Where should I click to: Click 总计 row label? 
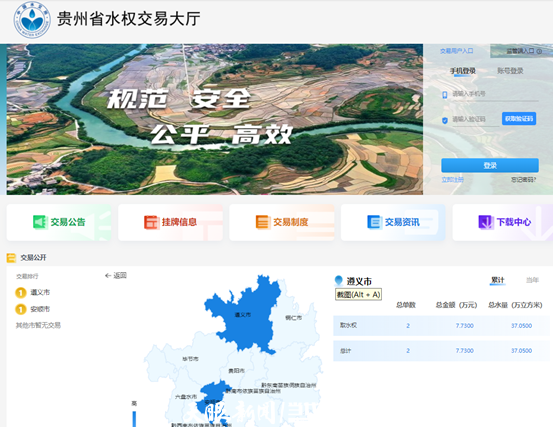(345, 351)
